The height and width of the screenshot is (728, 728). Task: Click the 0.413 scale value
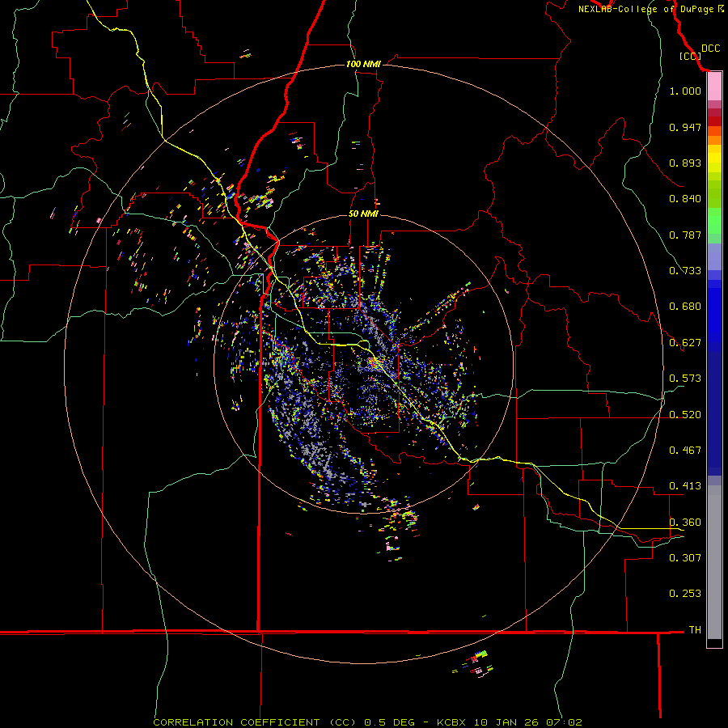pos(685,486)
